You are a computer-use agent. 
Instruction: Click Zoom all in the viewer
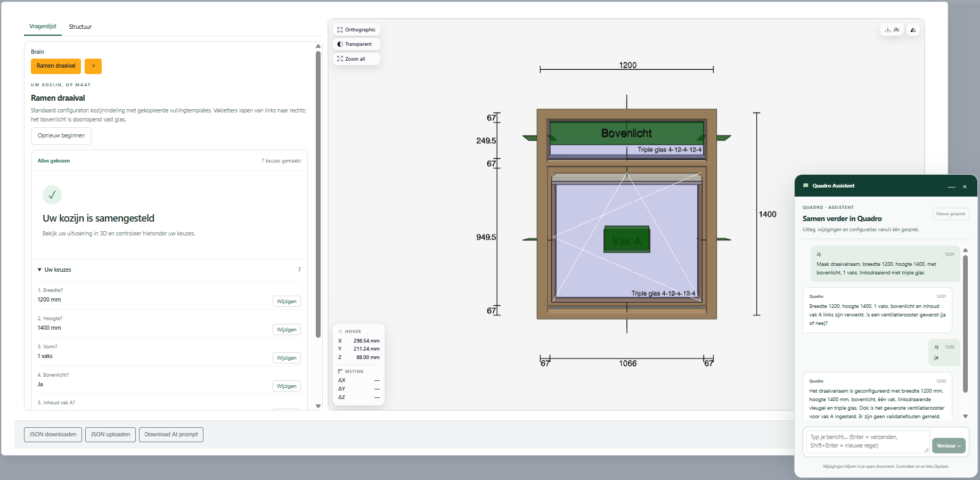356,59
